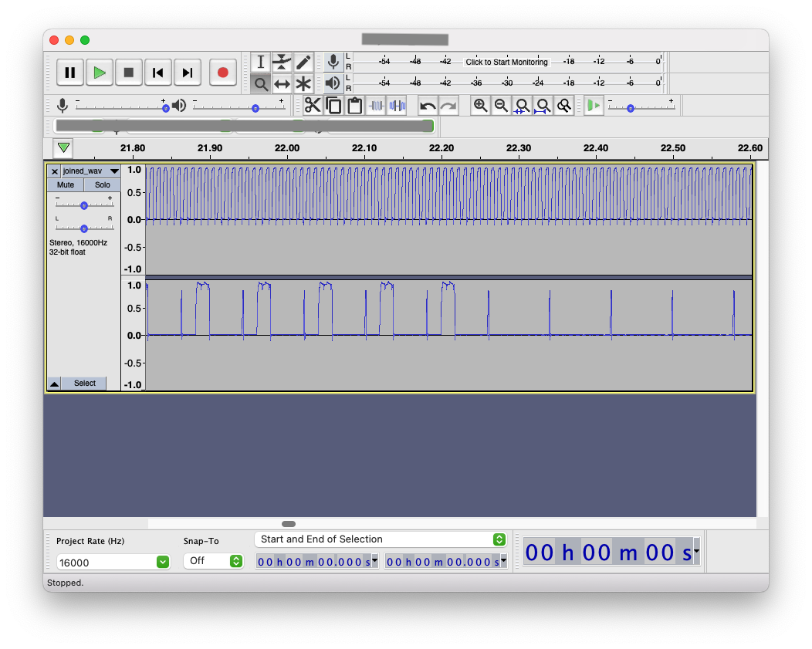Start recording with the red Record button
Image resolution: width=812 pixels, height=649 pixels.
click(222, 73)
